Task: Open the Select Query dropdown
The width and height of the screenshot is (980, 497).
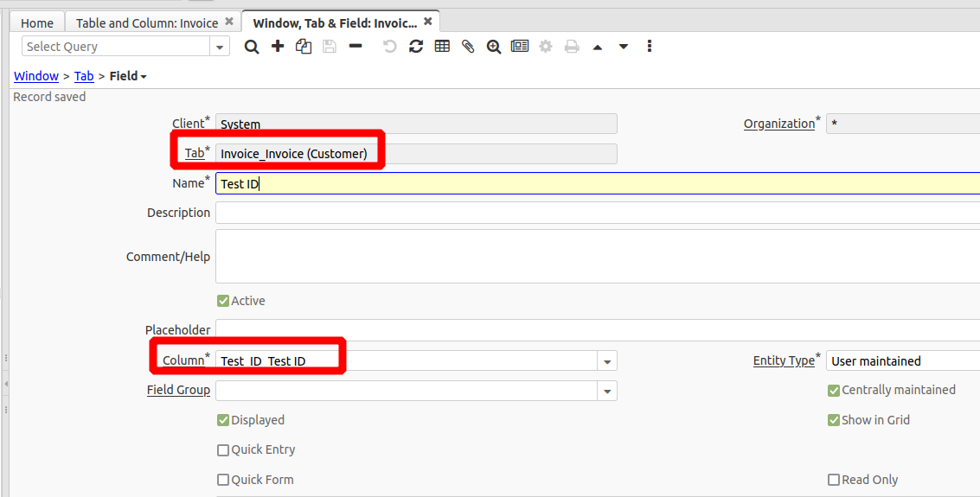Action: [220, 47]
